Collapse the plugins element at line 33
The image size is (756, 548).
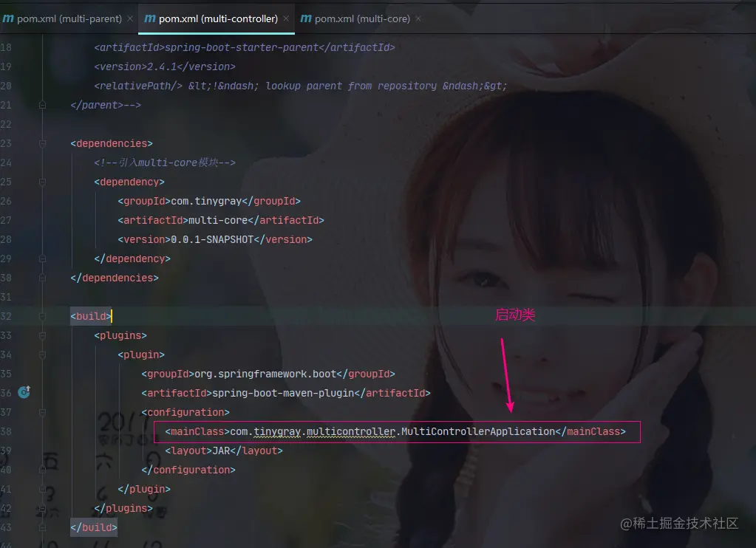pos(42,335)
